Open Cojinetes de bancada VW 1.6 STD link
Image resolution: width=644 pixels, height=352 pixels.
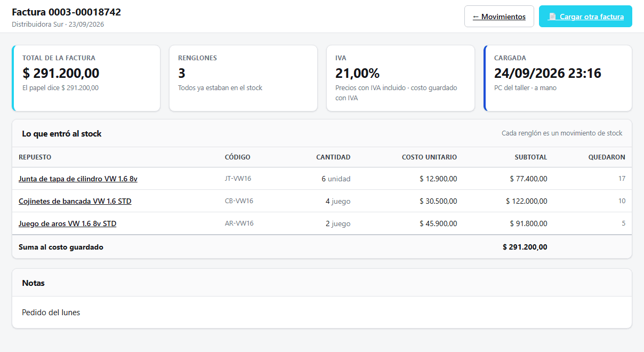click(75, 201)
